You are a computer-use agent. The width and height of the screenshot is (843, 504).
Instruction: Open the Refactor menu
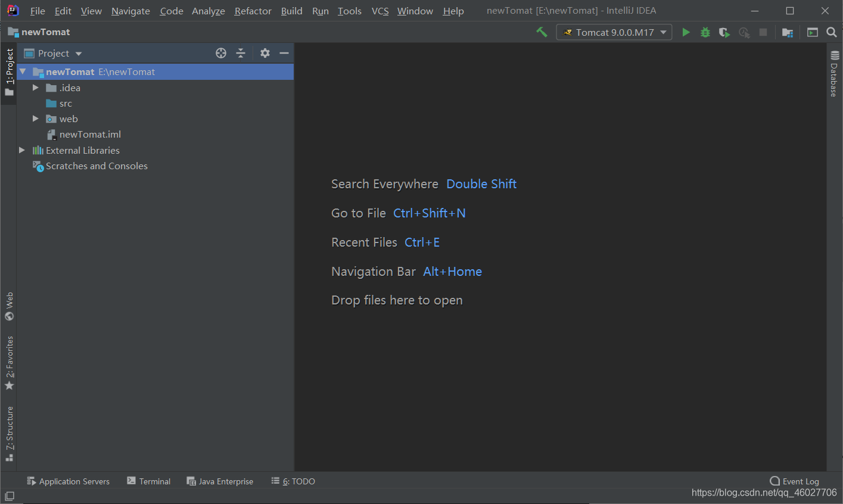[x=253, y=11]
